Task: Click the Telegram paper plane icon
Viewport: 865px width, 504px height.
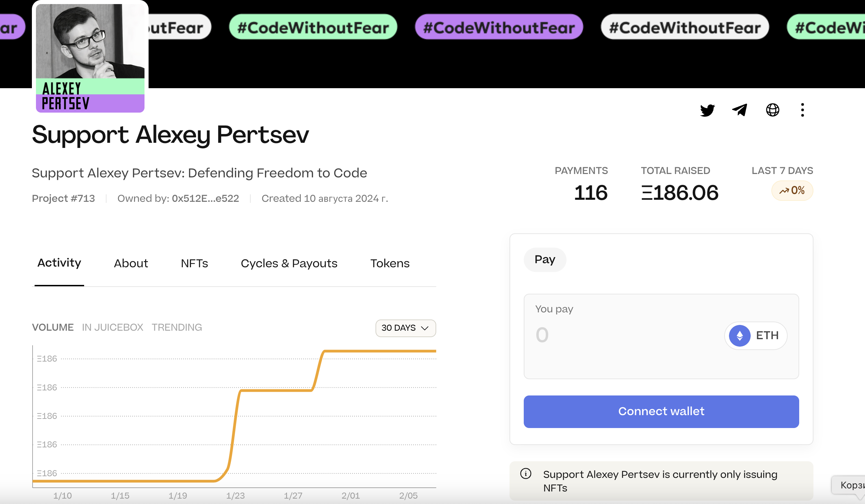Action: click(739, 110)
